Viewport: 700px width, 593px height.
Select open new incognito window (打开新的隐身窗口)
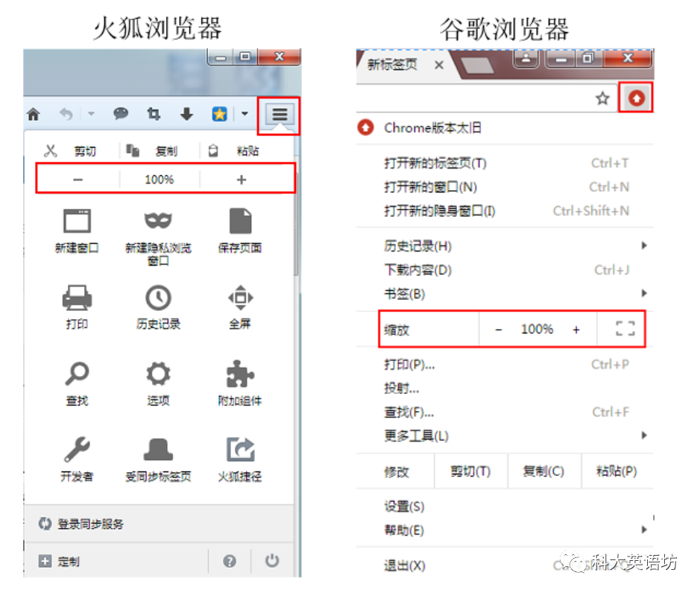coord(440,211)
